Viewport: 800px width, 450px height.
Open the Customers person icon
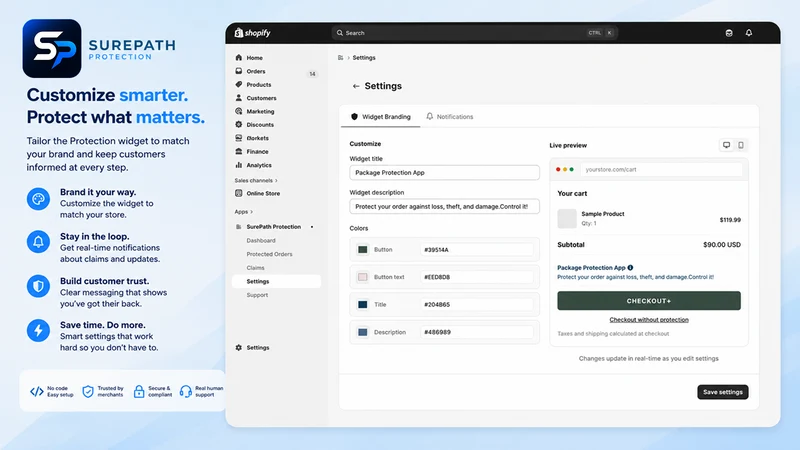coord(239,97)
